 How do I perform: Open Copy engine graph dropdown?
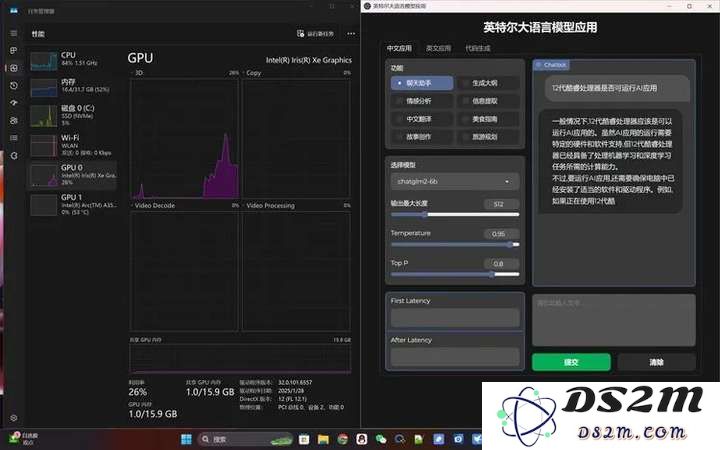[252, 73]
